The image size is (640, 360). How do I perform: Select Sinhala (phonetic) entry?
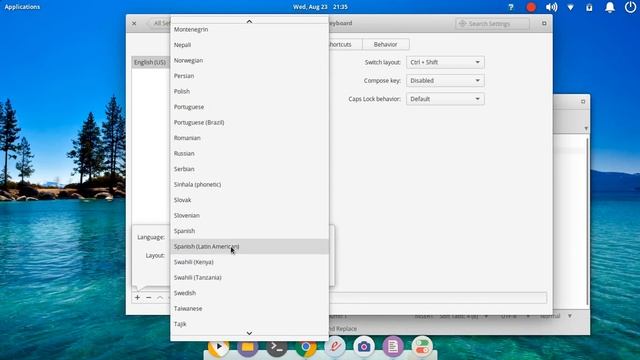[x=249, y=184]
